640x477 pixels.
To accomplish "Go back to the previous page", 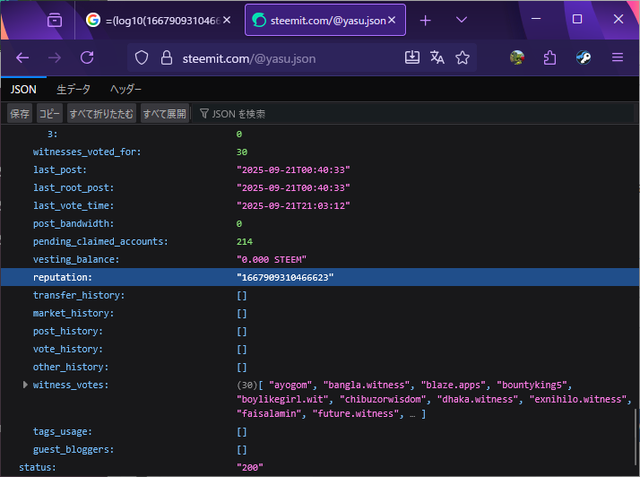I will pos(22,58).
